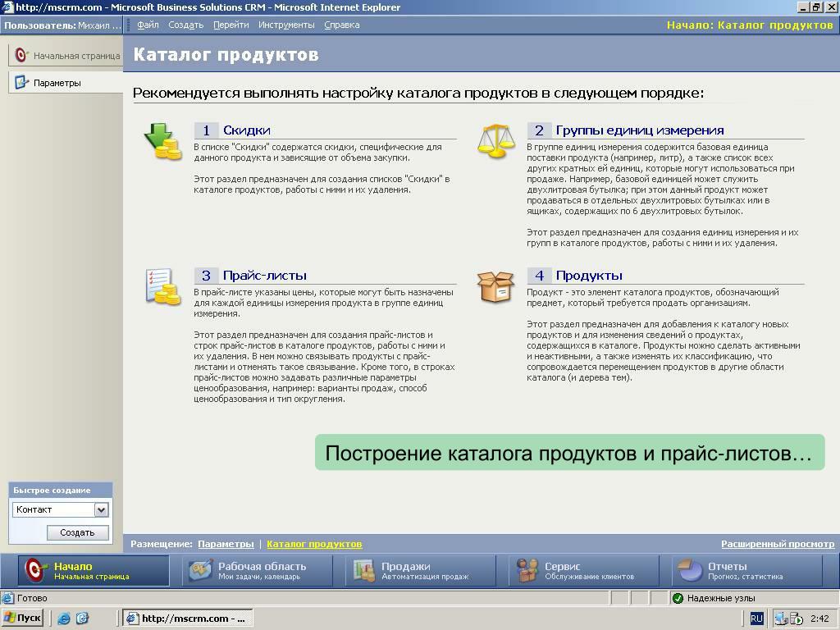Switch to the Отчеты section
This screenshot has width=840, height=630.
[746, 571]
